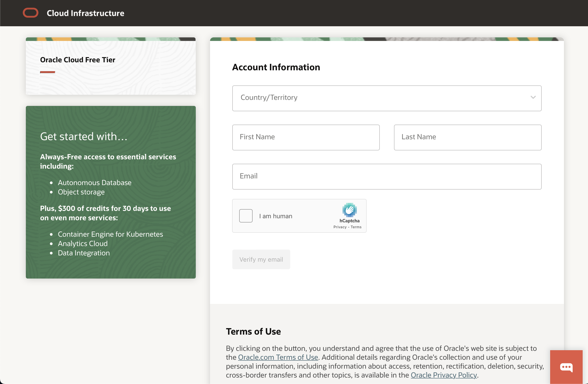
Task: Open hCaptcha Terms link
Action: click(356, 227)
